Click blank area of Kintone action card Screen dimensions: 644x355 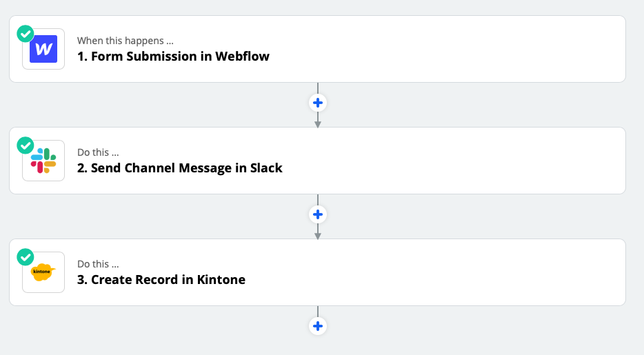click(x=448, y=273)
